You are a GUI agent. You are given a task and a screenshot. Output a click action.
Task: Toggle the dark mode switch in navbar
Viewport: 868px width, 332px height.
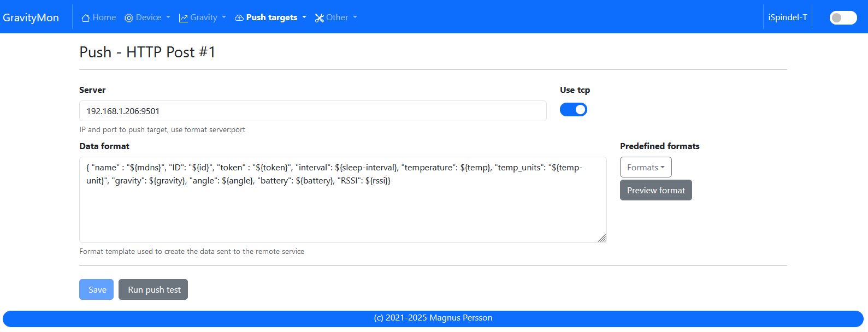pos(843,18)
